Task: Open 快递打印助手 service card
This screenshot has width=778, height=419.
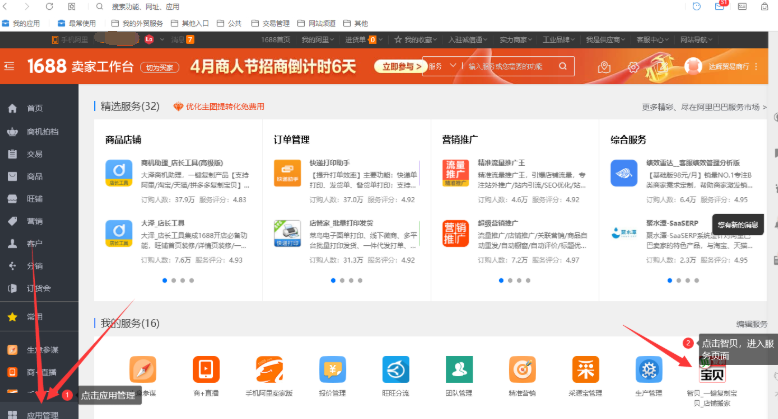Action: coord(346,181)
